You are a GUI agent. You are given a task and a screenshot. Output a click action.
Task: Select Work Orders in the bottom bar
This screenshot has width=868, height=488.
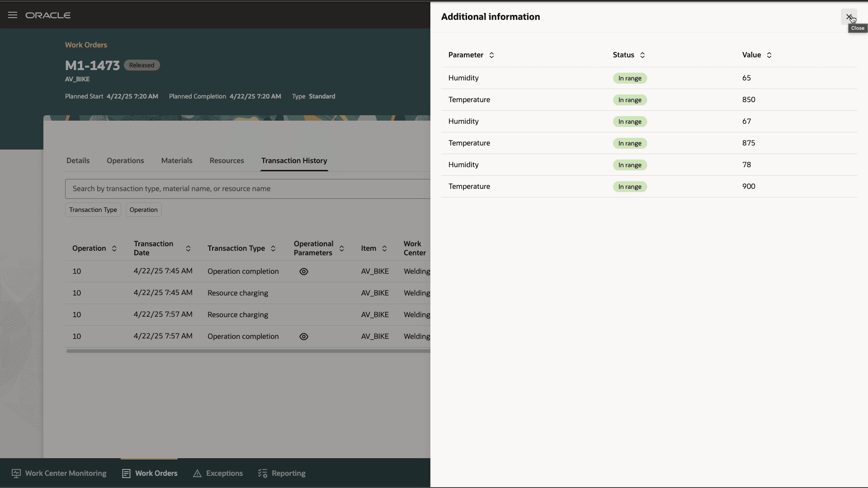pyautogui.click(x=149, y=473)
